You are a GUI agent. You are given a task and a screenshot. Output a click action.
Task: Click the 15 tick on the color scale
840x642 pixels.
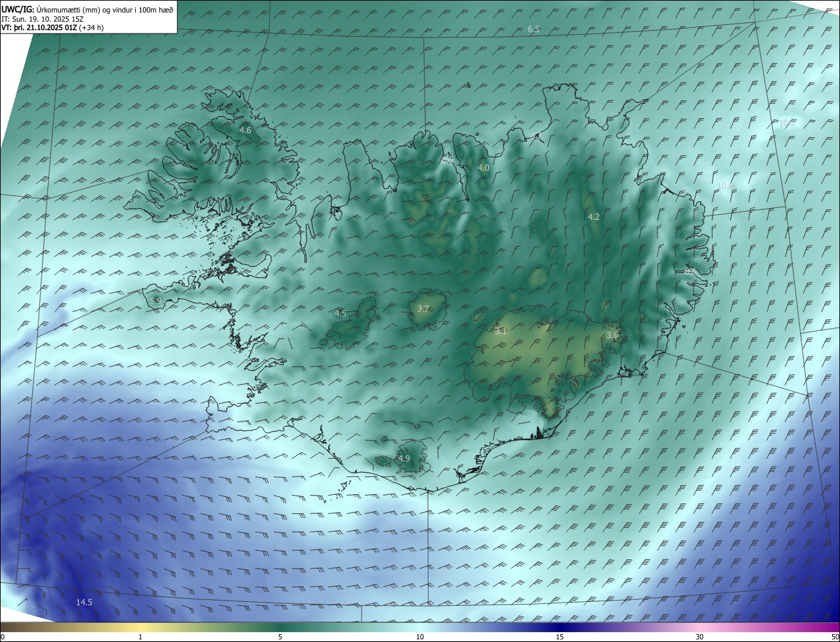click(x=560, y=637)
